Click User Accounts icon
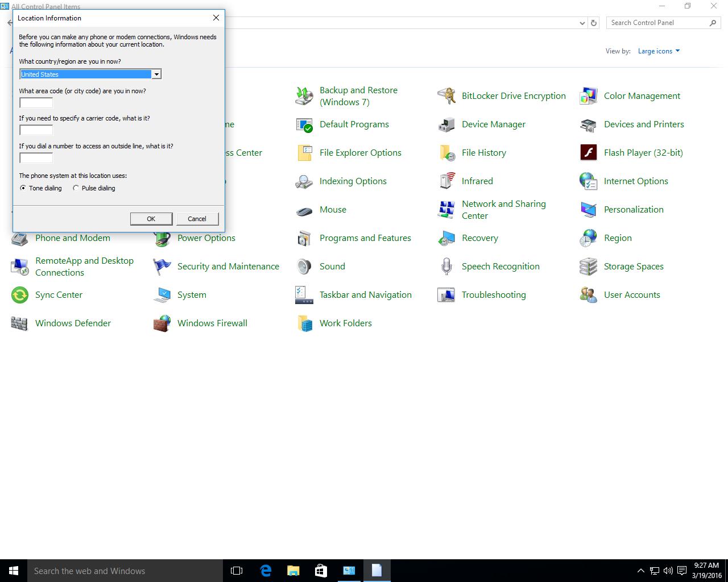Viewport: 728px width, 582px height. (589, 295)
